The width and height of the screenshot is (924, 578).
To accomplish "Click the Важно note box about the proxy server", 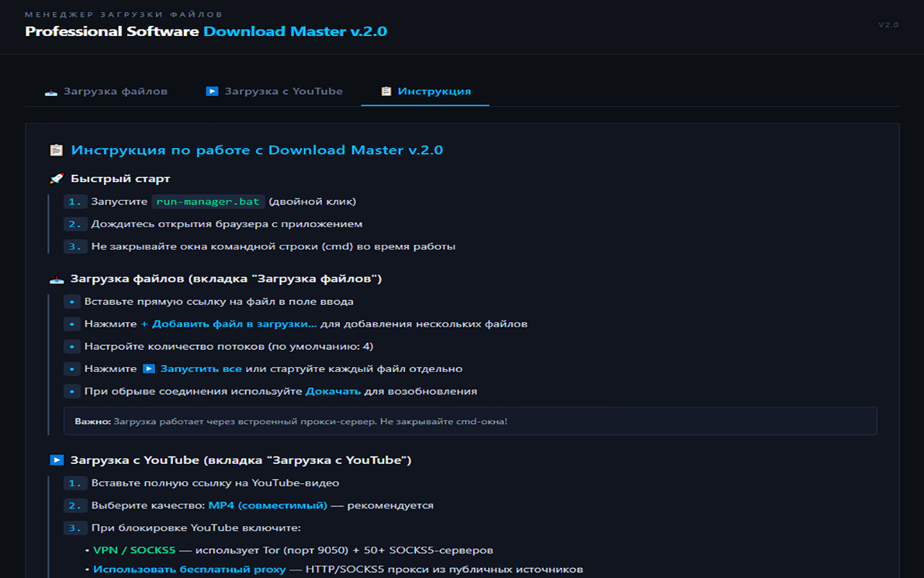I will [470, 420].
